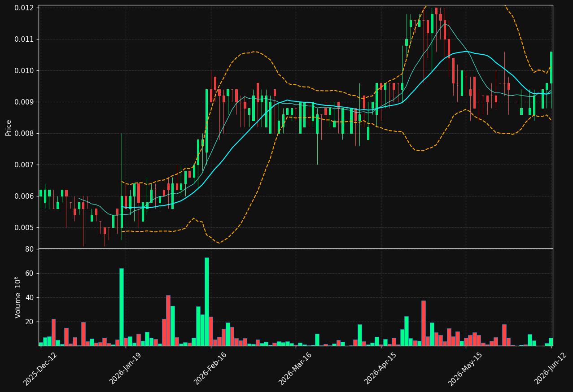The image size is (573, 392).
Task: Click the Price axis title
Action: (x=9, y=127)
